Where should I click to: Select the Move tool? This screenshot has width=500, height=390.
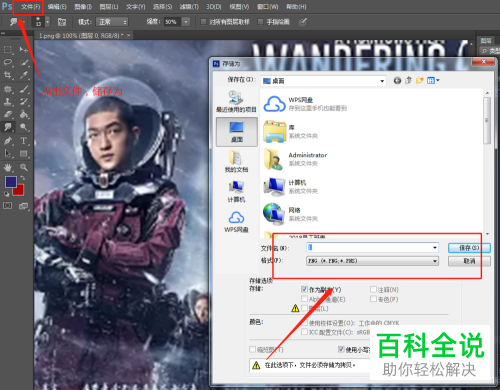point(24,50)
